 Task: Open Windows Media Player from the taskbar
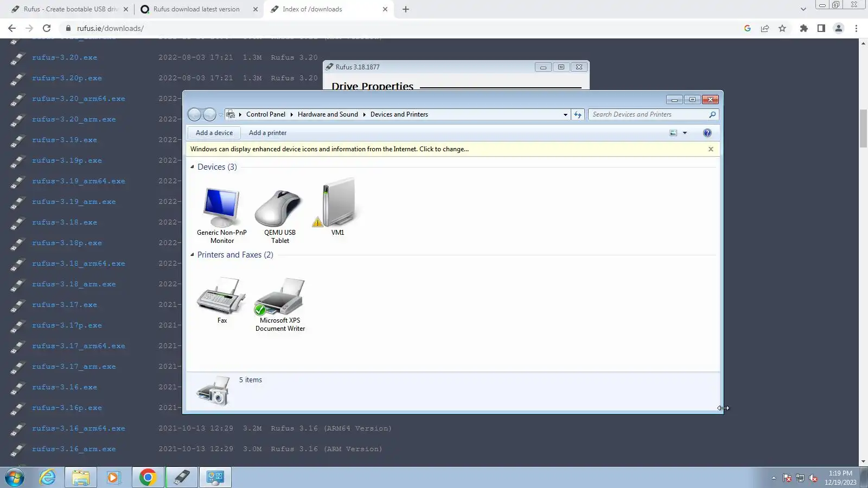point(113,478)
